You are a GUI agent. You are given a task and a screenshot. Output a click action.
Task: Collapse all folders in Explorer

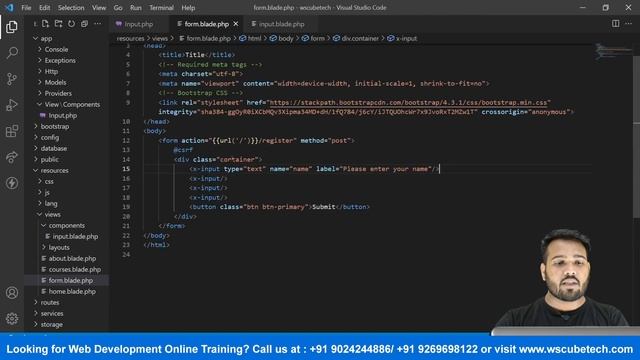click(x=84, y=24)
